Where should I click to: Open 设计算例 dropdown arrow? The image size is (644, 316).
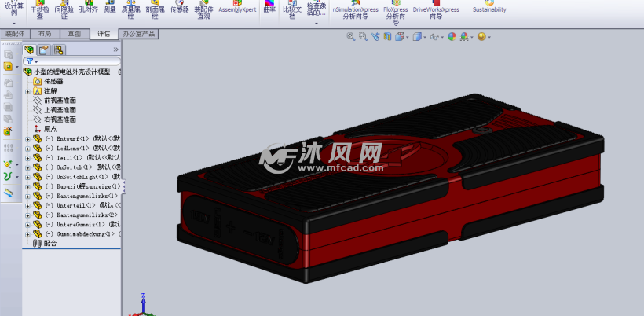(14, 23)
